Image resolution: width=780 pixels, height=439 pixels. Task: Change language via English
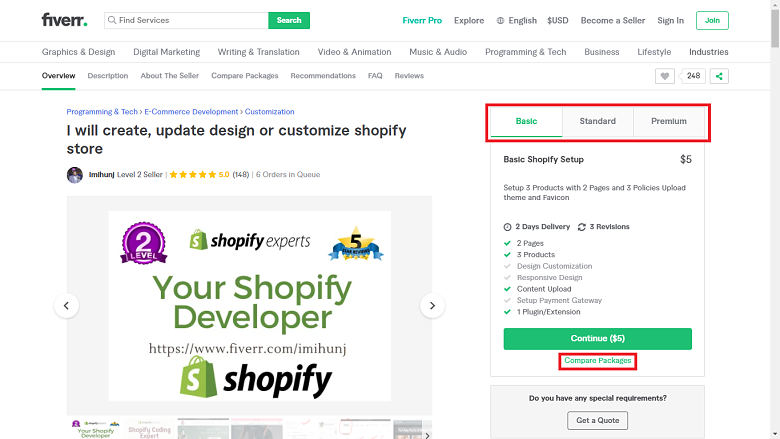tap(522, 20)
